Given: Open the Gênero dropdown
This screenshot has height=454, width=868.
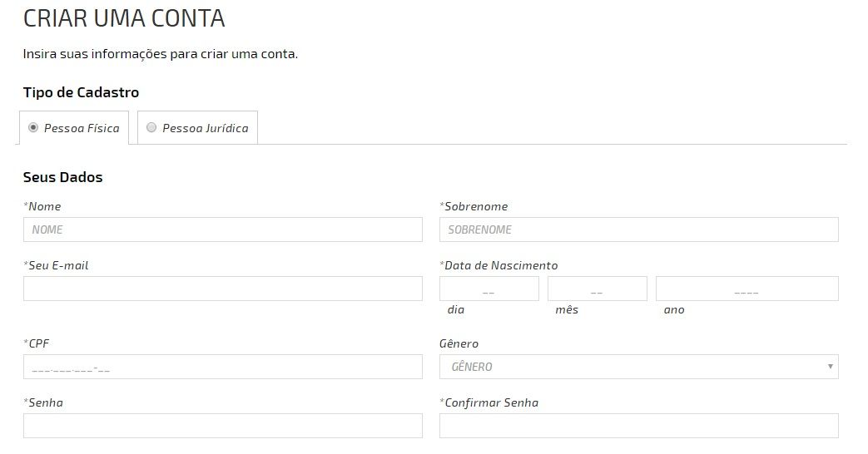Looking at the screenshot, I should pyautogui.click(x=632, y=367).
